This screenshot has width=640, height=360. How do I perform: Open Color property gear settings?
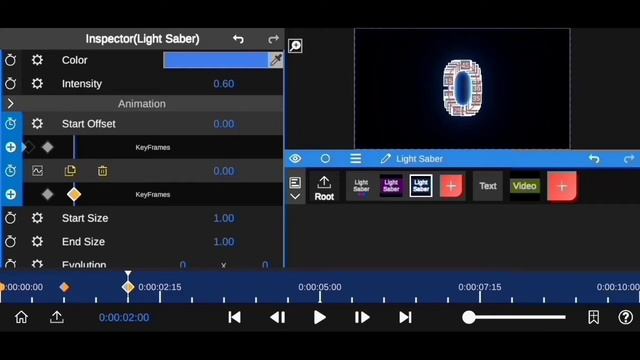pyautogui.click(x=37, y=60)
